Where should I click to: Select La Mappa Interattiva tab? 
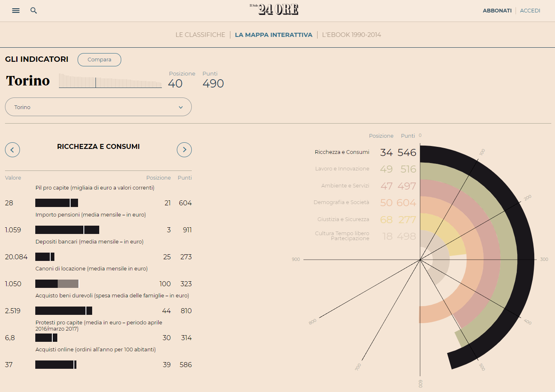coord(274,35)
